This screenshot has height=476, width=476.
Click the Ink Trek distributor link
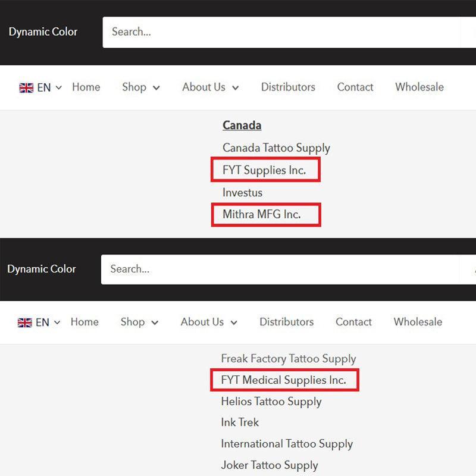click(240, 422)
